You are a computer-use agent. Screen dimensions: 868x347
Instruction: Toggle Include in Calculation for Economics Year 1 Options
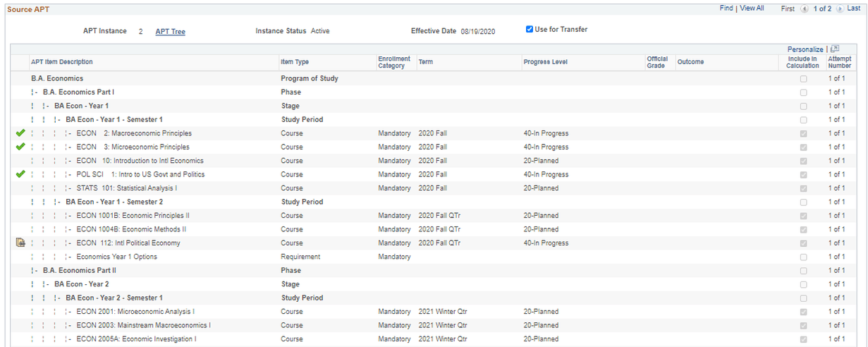[803, 257]
